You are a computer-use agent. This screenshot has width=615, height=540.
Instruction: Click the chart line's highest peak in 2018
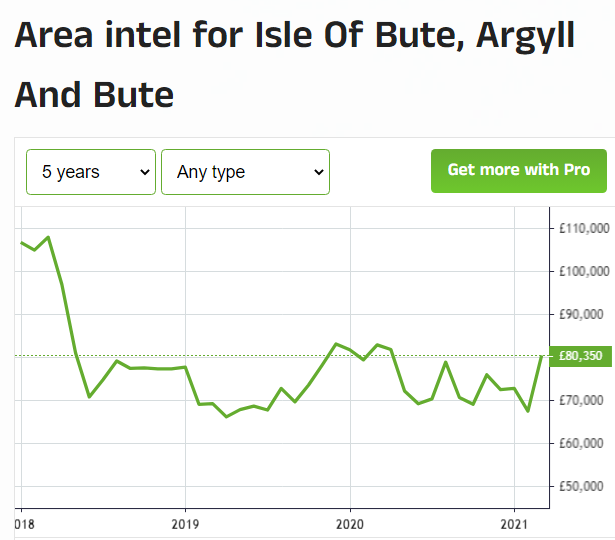[48, 238]
